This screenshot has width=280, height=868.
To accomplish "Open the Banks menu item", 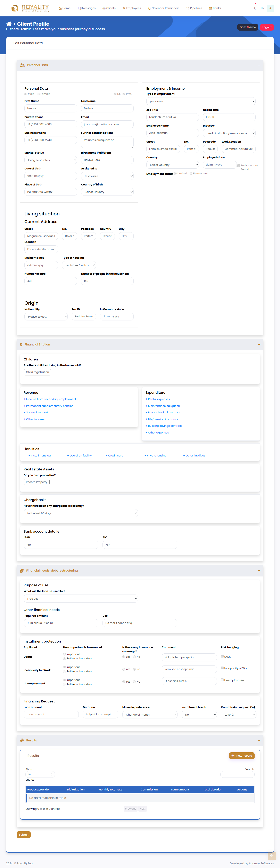I will tap(215, 8).
